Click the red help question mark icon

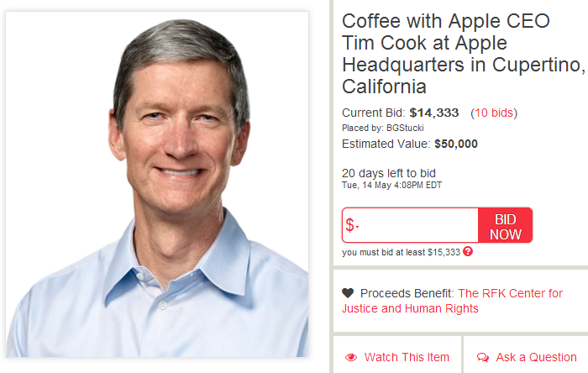click(x=468, y=251)
